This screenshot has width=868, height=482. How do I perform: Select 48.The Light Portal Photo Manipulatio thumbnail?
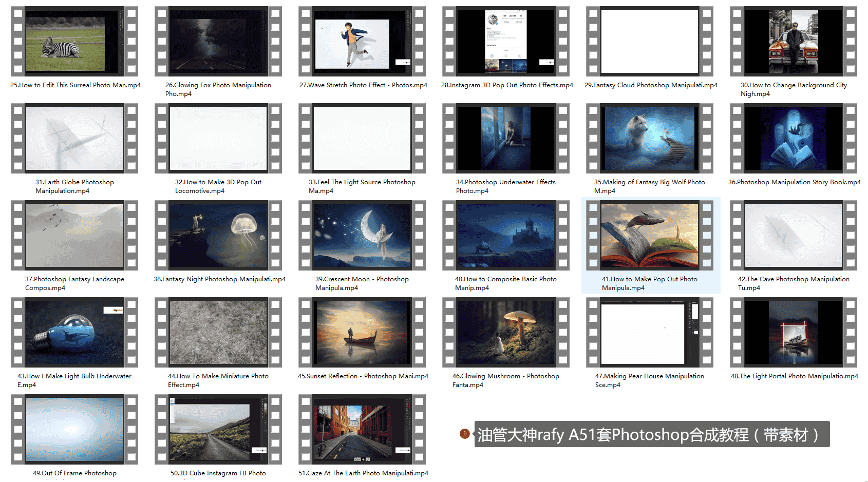[794, 332]
